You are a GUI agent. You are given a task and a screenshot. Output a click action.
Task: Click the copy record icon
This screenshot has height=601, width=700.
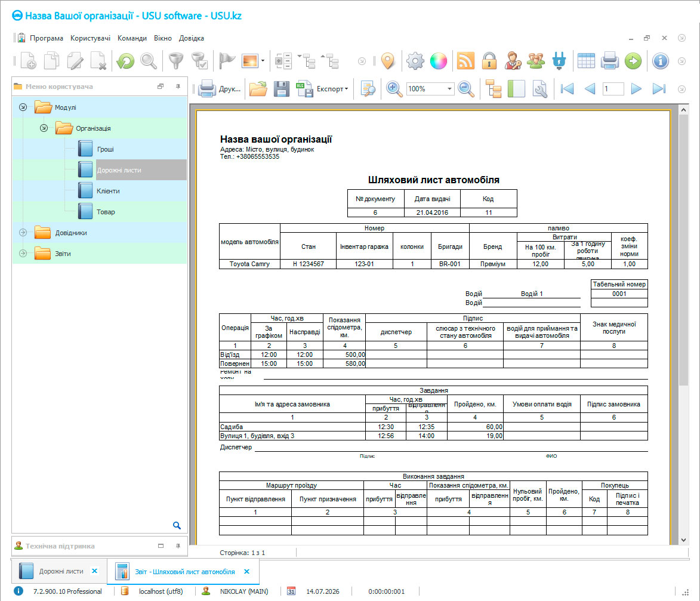[51, 61]
